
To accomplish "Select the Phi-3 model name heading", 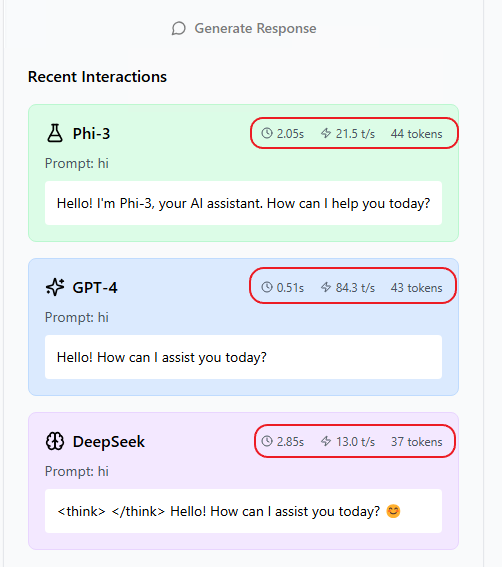I will point(91,133).
